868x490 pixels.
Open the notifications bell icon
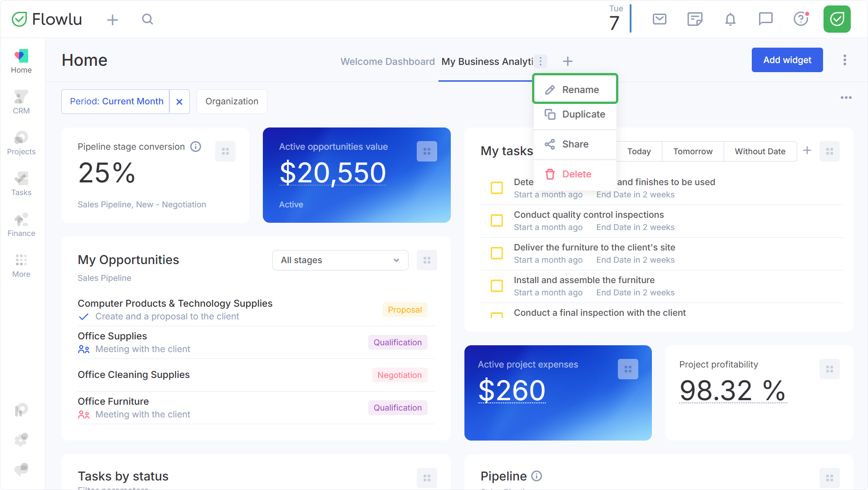tap(730, 19)
